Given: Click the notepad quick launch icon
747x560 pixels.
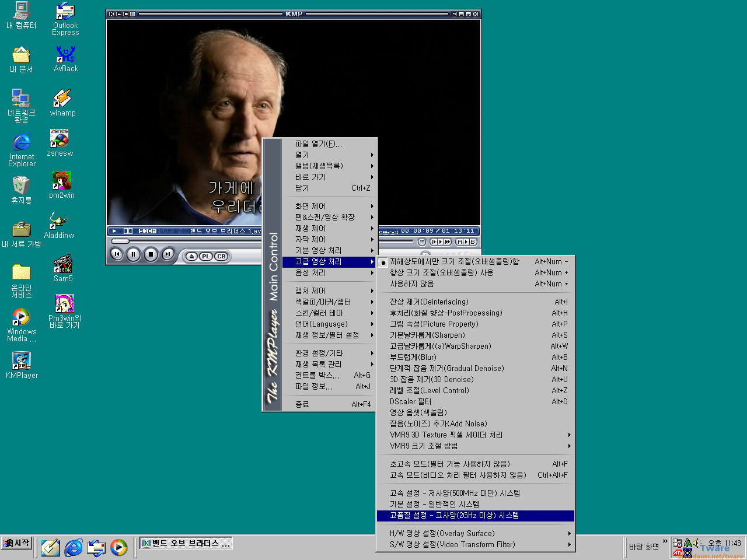Looking at the screenshot, I should click(51, 547).
